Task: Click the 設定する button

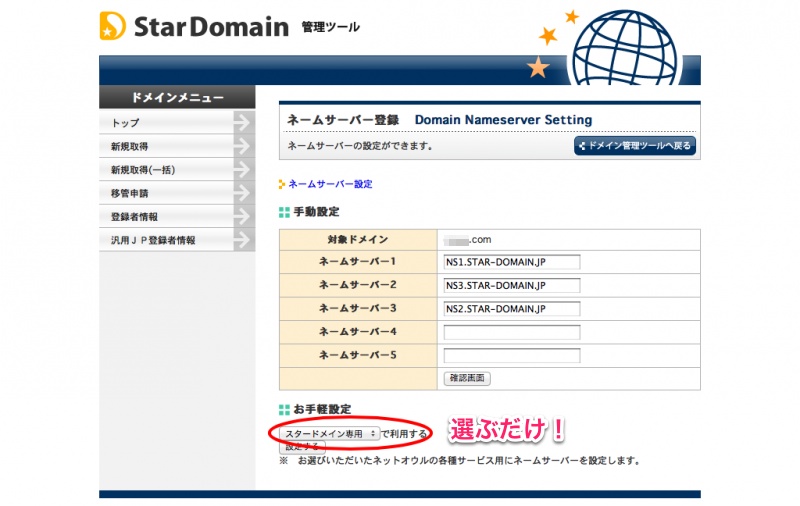Action: click(x=302, y=447)
